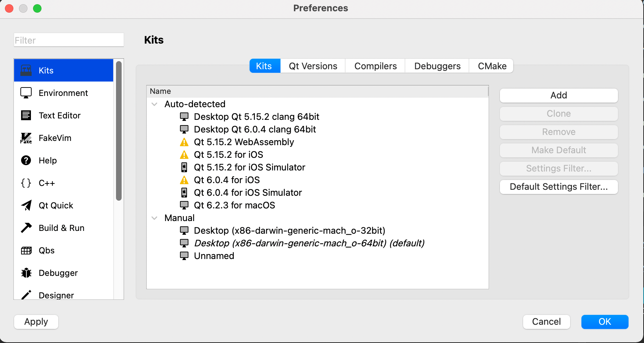Select the Qt Quick paper-plane icon
This screenshot has width=644, height=343.
coord(26,205)
